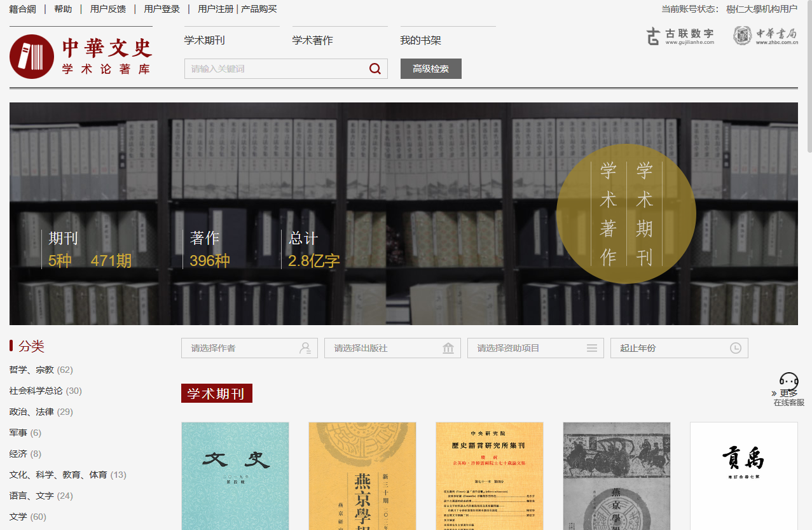Click the keyword search input field
Image resolution: width=812 pixels, height=530 pixels.
pos(277,69)
